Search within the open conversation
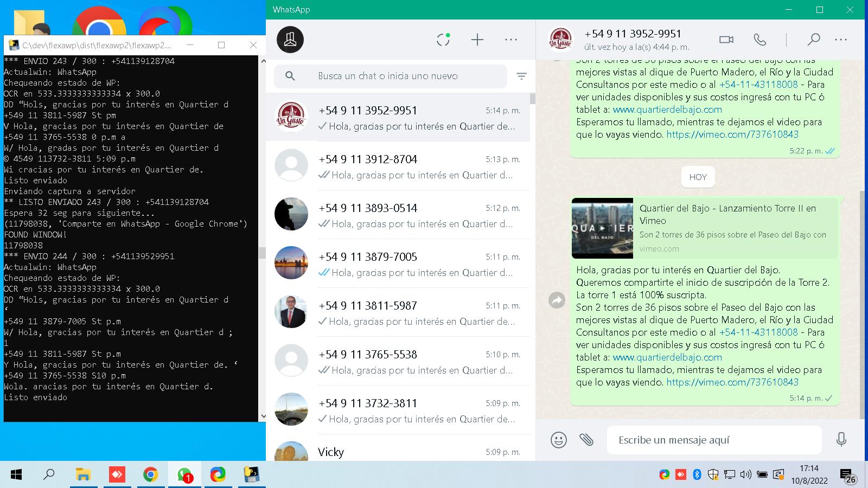 coord(813,40)
